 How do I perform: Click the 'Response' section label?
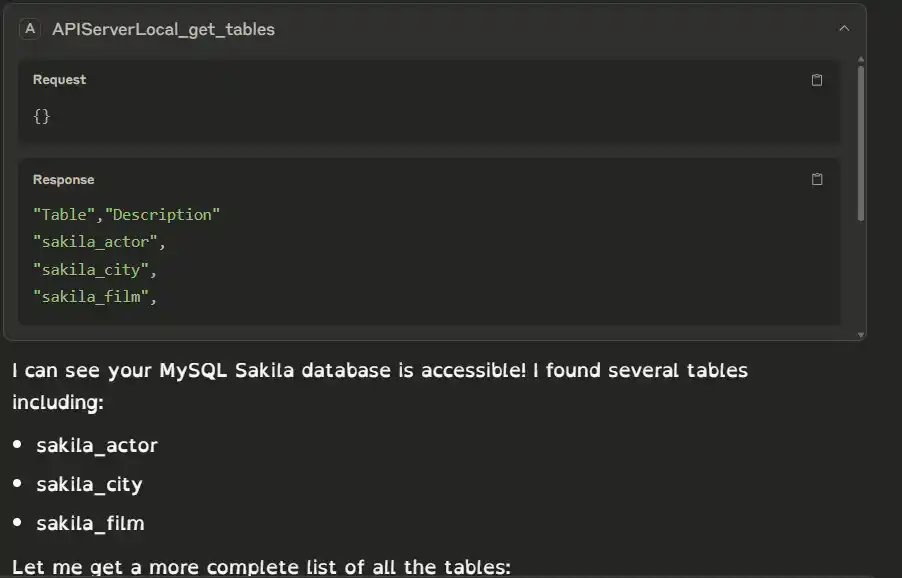(63, 180)
